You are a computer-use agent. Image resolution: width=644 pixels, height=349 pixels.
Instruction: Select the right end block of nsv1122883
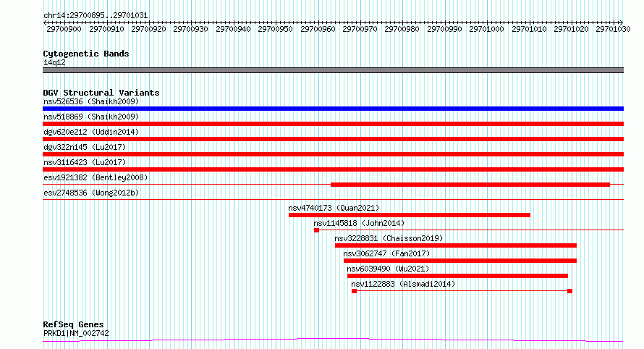point(569,291)
